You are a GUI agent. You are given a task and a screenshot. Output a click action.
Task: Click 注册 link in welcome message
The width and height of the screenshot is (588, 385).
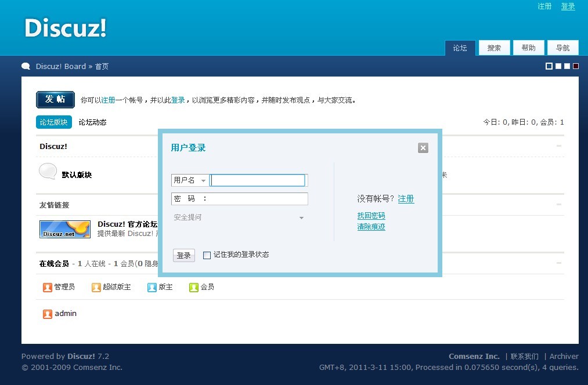click(x=108, y=100)
